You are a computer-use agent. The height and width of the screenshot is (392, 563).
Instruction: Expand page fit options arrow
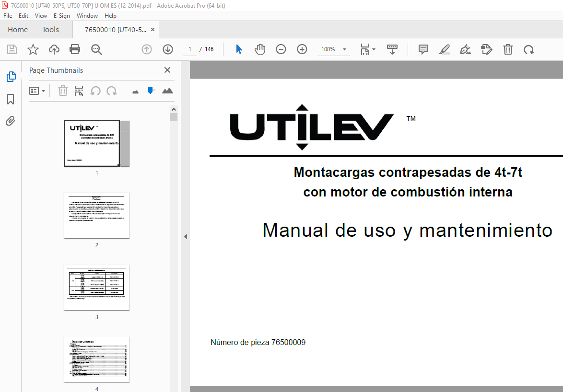pos(374,49)
